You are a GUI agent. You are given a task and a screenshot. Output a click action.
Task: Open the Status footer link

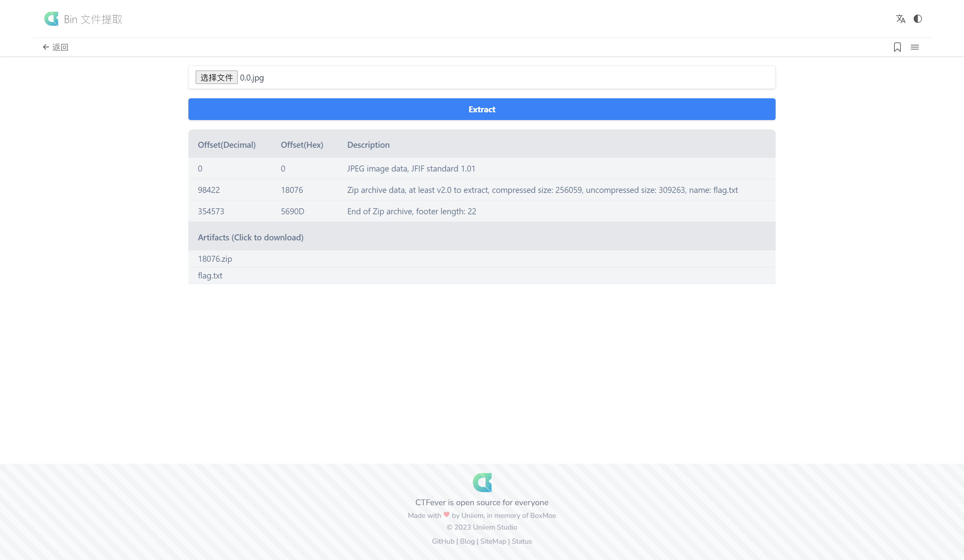521,541
